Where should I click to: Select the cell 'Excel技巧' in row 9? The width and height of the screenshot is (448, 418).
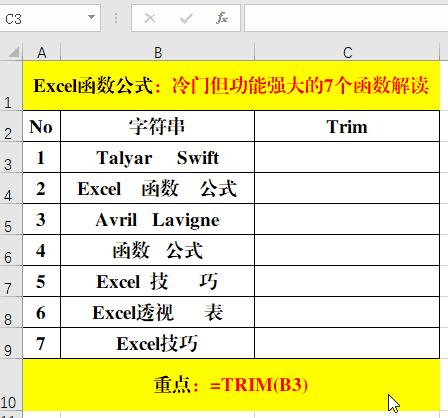(157, 343)
